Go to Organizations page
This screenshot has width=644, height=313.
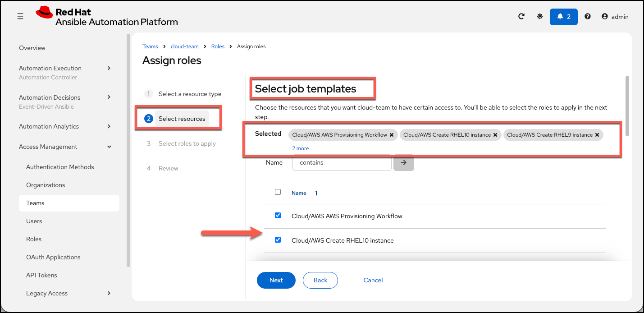pyautogui.click(x=46, y=185)
